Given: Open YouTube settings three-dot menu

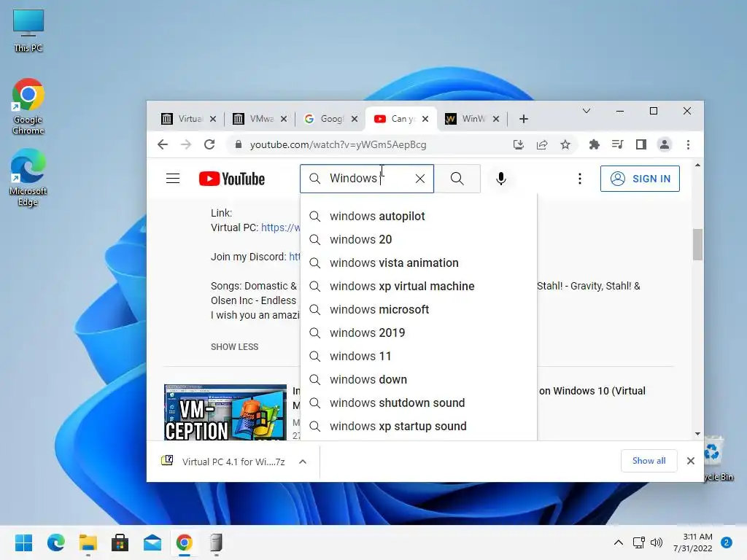Looking at the screenshot, I should (579, 179).
